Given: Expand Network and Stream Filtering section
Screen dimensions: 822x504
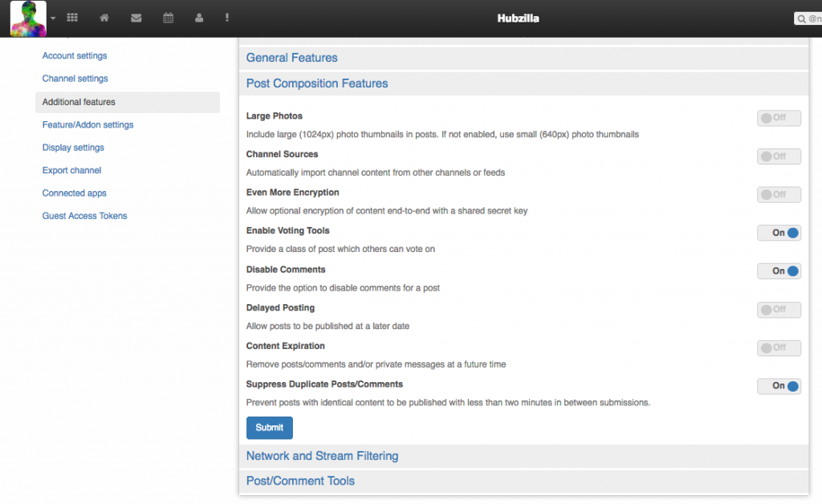Looking at the screenshot, I should coord(322,456).
